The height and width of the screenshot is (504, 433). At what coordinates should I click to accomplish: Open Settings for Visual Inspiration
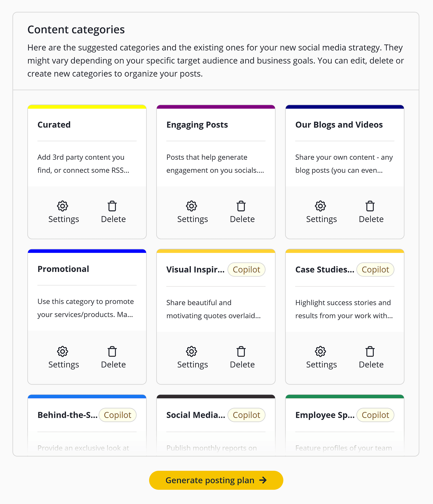click(x=192, y=357)
